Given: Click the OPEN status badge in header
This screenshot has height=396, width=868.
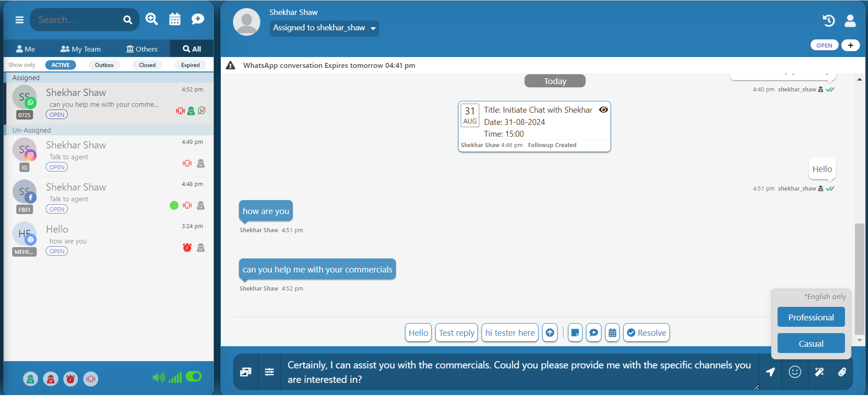Looking at the screenshot, I should click(x=824, y=45).
